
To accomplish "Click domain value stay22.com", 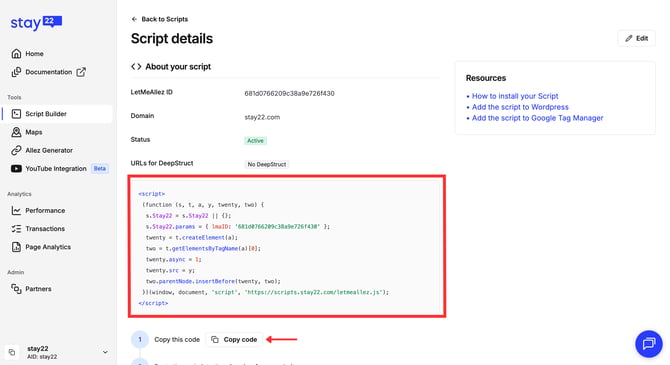I will coord(262,117).
